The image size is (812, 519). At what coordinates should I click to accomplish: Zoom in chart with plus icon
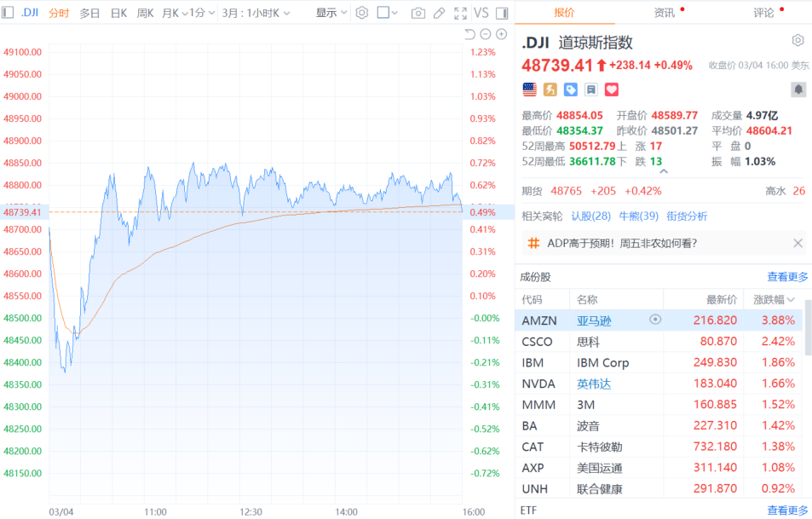[502, 34]
